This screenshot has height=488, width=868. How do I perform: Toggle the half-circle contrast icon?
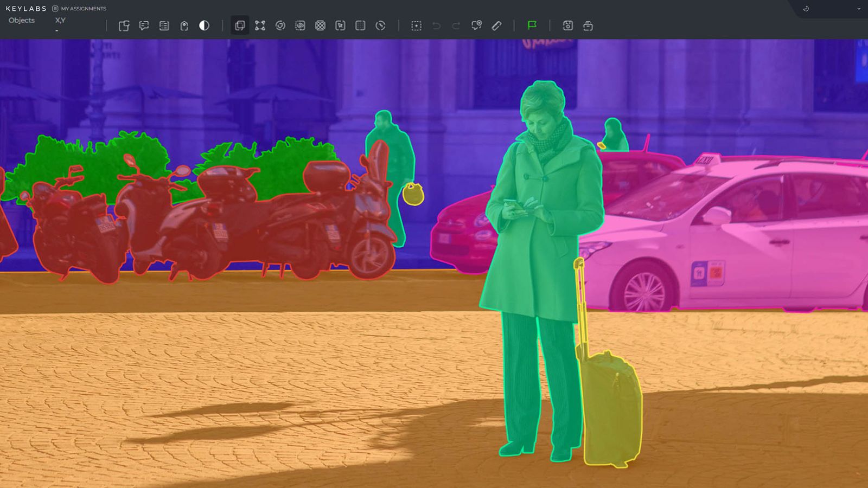tap(204, 25)
